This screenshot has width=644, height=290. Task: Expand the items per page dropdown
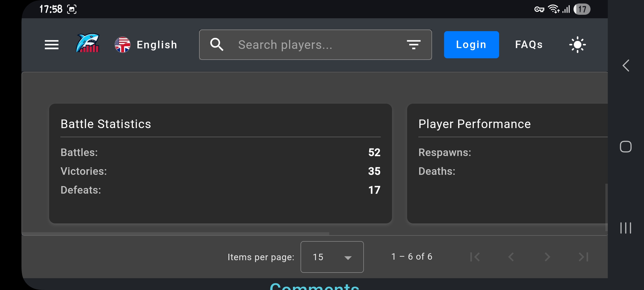click(332, 257)
